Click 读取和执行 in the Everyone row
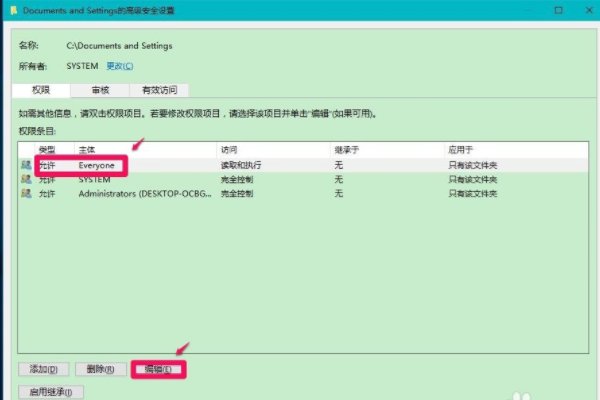This screenshot has width=600, height=400. click(x=241, y=165)
